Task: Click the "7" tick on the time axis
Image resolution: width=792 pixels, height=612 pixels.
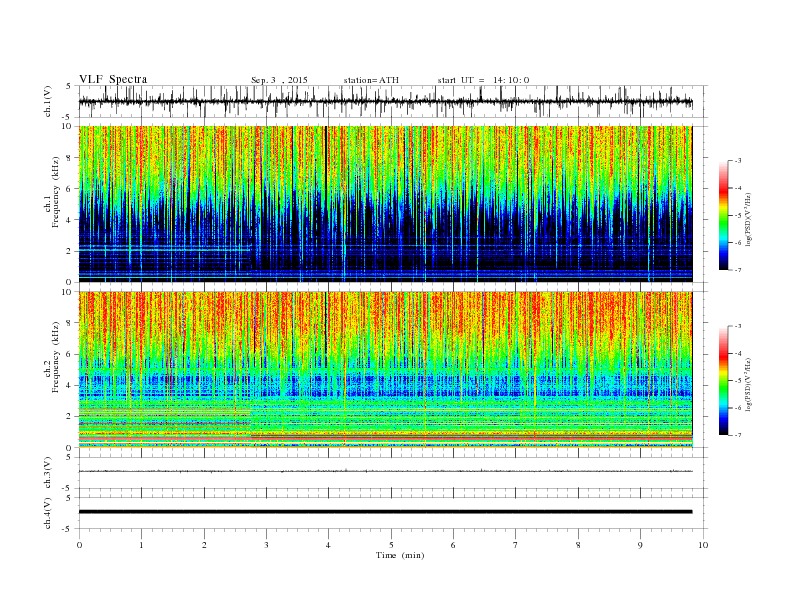Action: [x=516, y=545]
